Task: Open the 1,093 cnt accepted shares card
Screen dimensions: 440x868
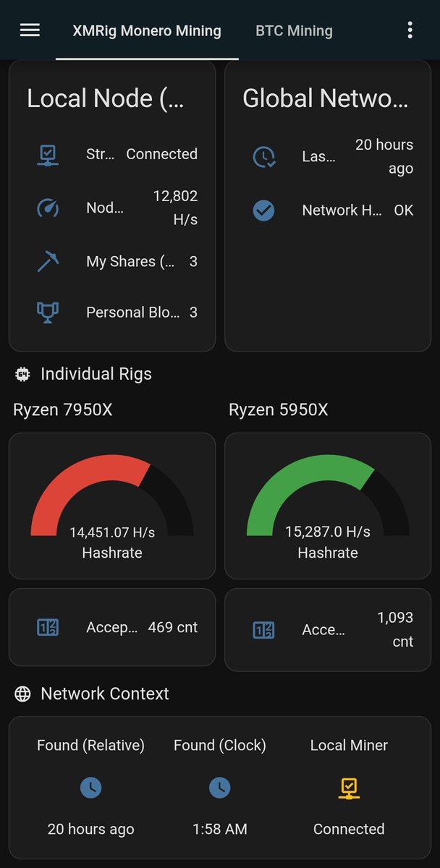Action: point(328,630)
